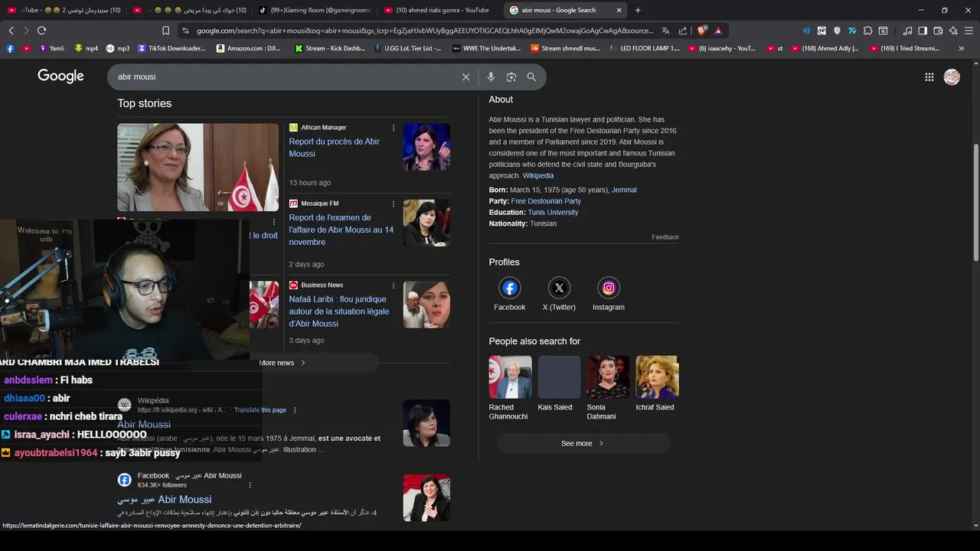Open 'Report du procès de Abir Moussi' story

click(x=334, y=148)
